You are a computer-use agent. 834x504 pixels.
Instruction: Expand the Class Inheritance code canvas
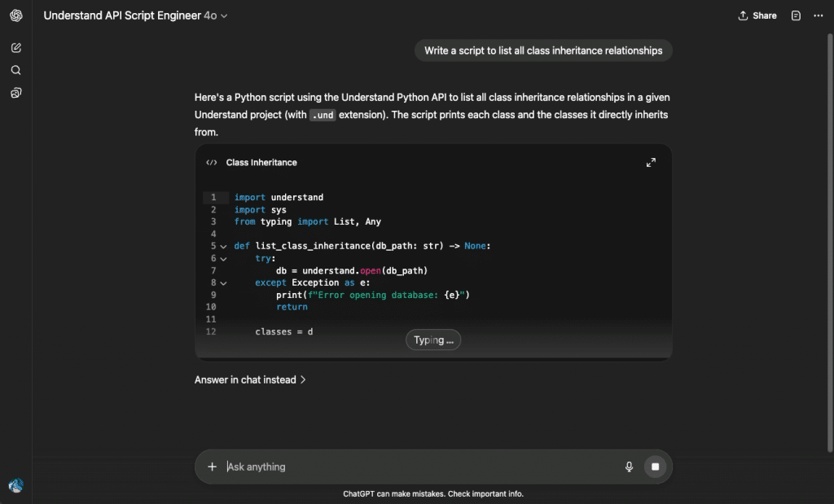pos(651,163)
